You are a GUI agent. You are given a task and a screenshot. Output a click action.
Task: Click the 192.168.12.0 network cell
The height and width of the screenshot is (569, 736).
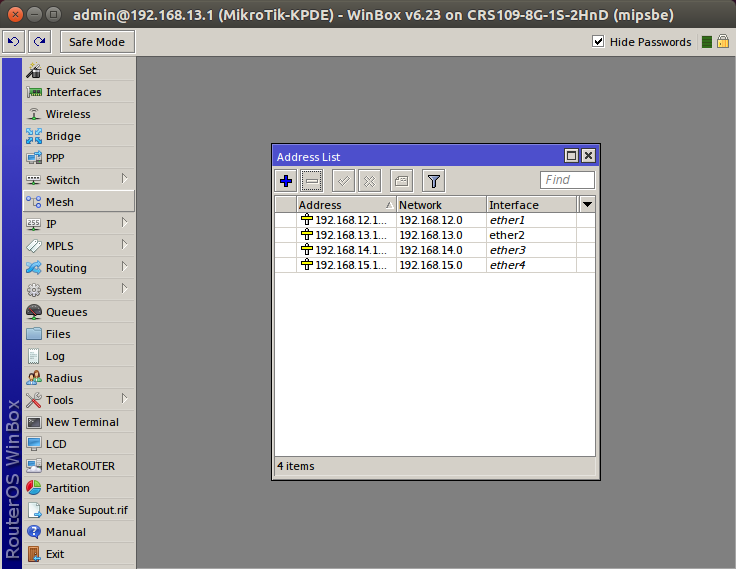click(x=441, y=220)
